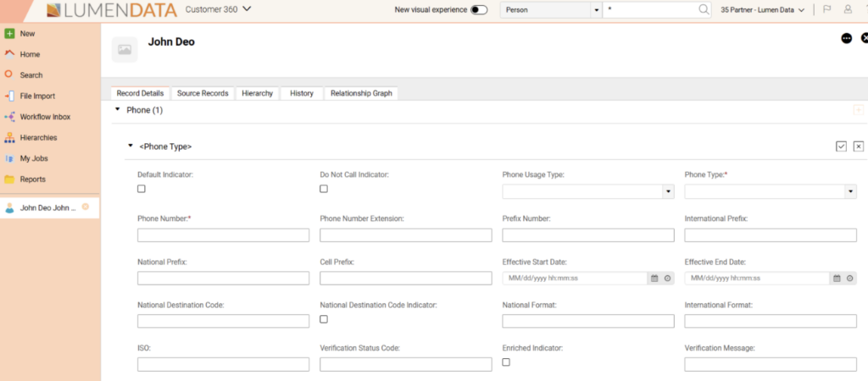This screenshot has width=868, height=381.
Task: Click the National Prefix field
Action: 223,279
